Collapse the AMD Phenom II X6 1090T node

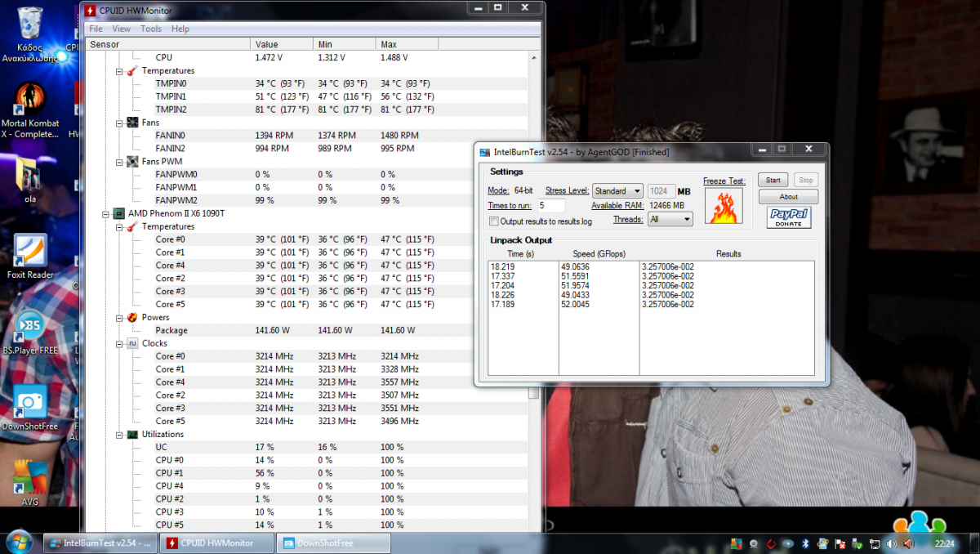tap(105, 213)
